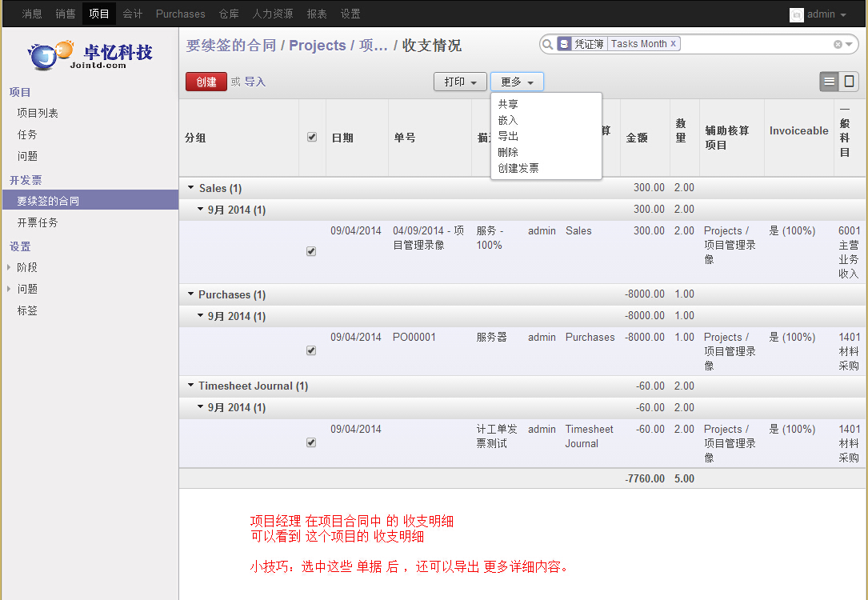Switch to form view icon

click(x=850, y=82)
